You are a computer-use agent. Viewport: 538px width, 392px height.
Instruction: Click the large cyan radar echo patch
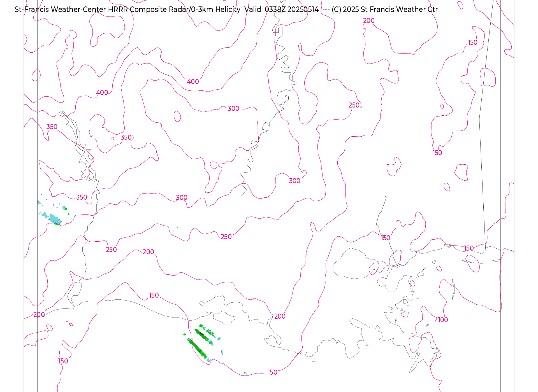click(x=55, y=219)
